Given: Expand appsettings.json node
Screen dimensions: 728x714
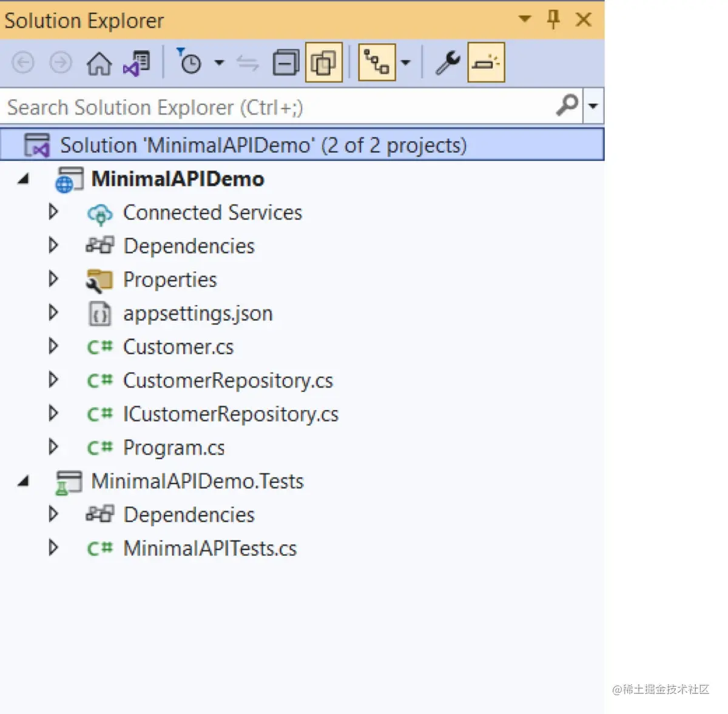Looking at the screenshot, I should coord(53,312).
